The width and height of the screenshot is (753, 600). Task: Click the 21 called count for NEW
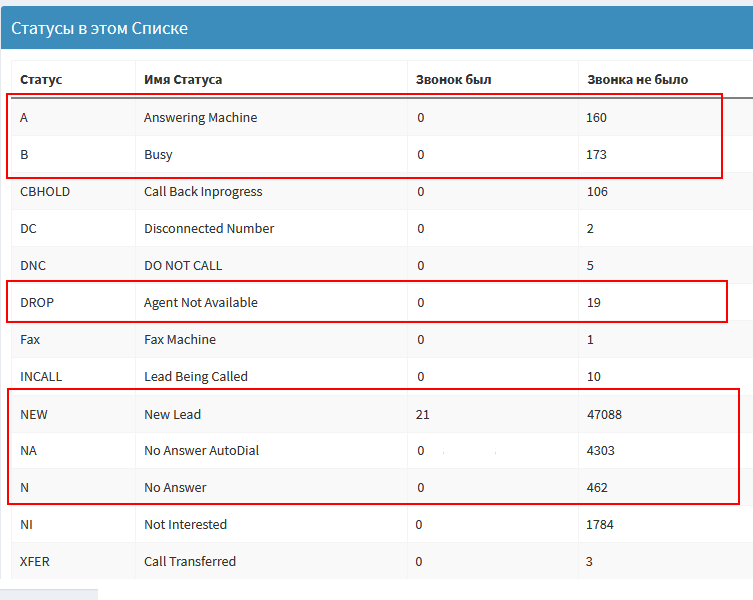click(x=422, y=414)
